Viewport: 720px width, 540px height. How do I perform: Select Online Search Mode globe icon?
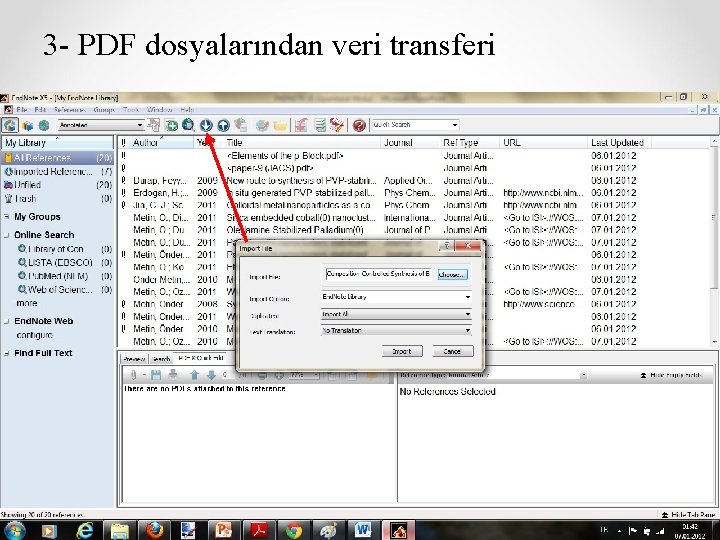point(44,125)
